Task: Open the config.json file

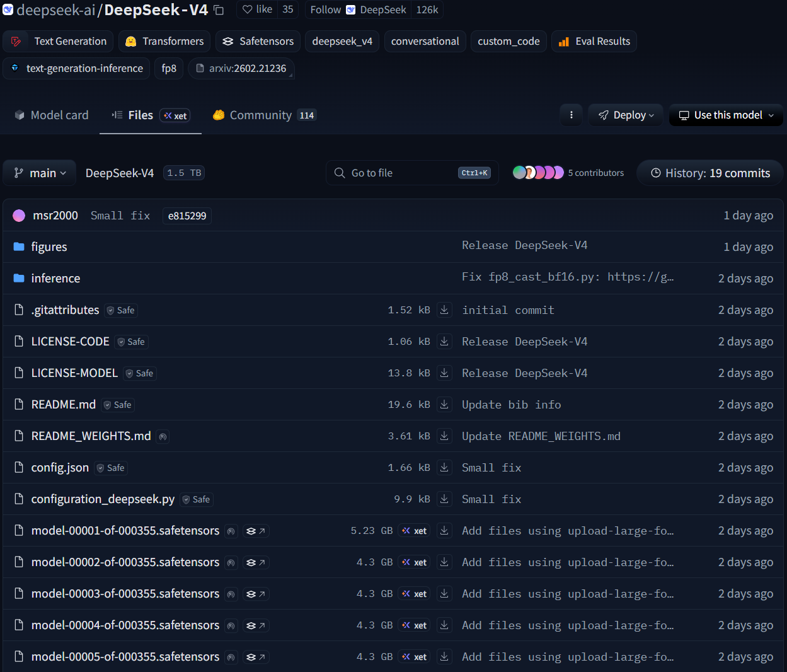Action: coord(60,467)
